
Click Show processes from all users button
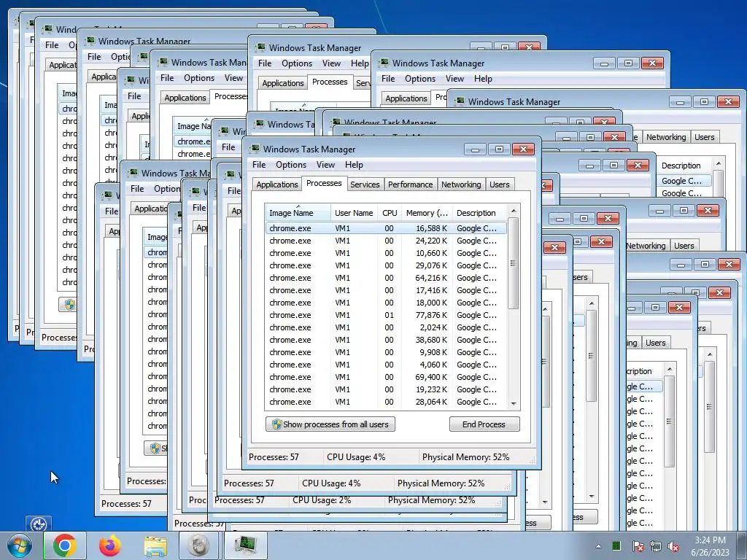[x=330, y=424]
